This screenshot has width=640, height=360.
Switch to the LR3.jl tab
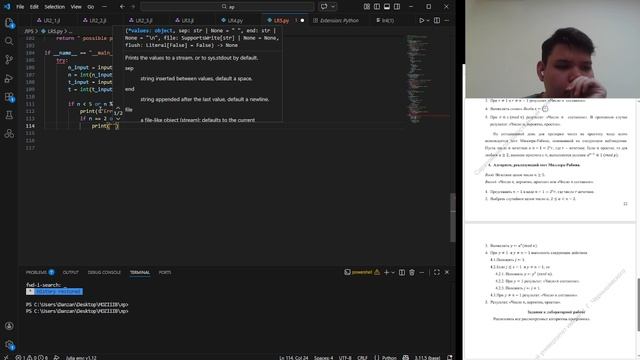tap(184, 20)
